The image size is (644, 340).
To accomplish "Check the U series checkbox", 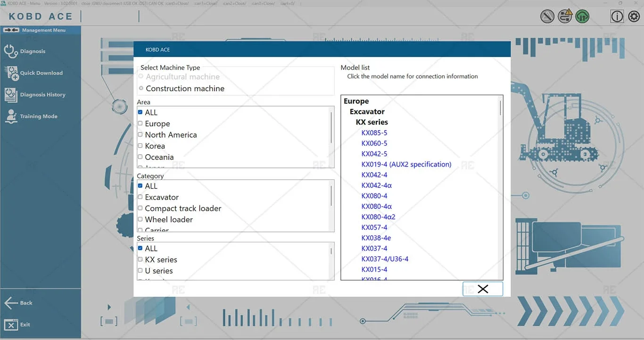I will point(140,271).
